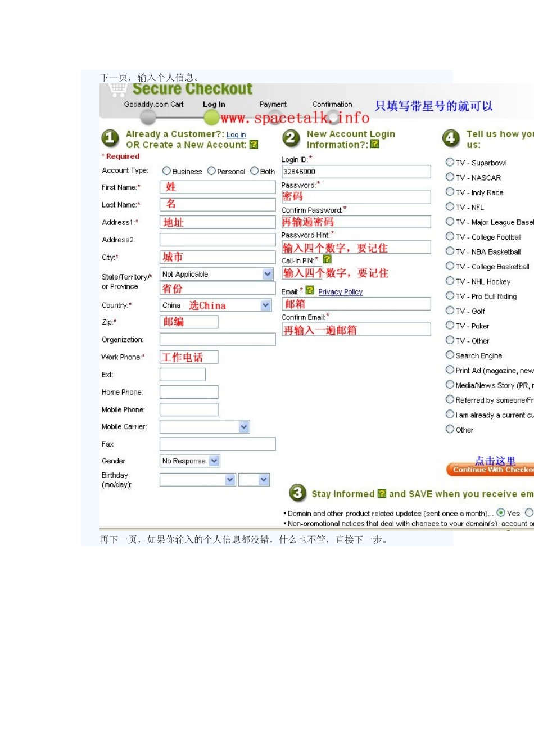
Task: Open Birthday month dropdown
Action: tap(198, 480)
